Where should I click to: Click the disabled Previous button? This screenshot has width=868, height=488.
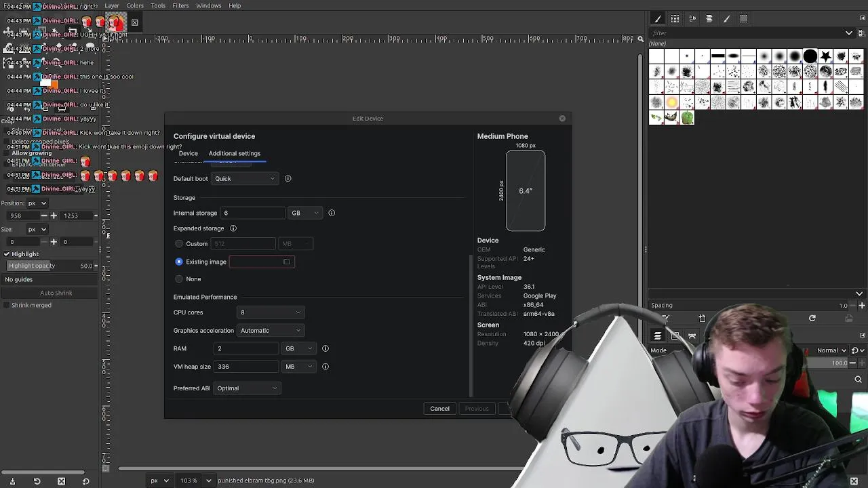(x=477, y=409)
